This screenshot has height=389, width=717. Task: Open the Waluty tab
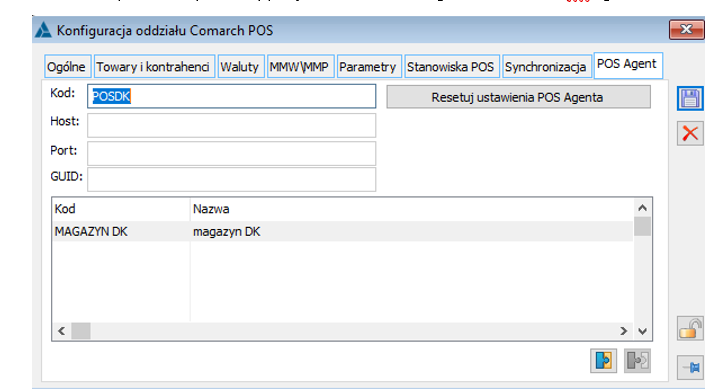tap(240, 67)
